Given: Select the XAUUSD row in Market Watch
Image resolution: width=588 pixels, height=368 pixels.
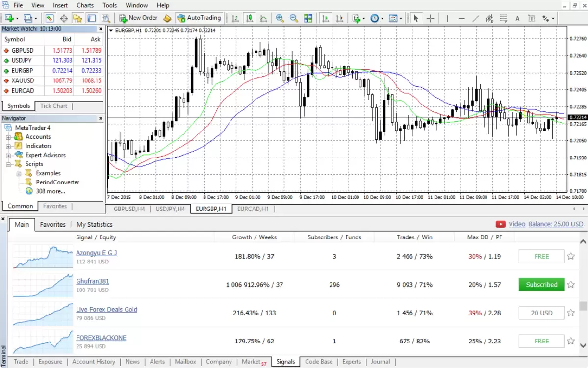Looking at the screenshot, I should coord(52,80).
